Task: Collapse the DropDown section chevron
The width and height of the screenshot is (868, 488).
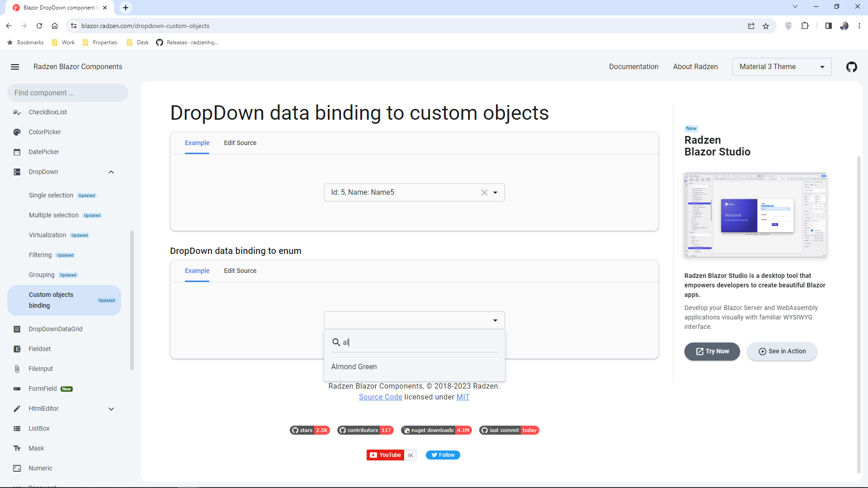Action: pos(111,172)
